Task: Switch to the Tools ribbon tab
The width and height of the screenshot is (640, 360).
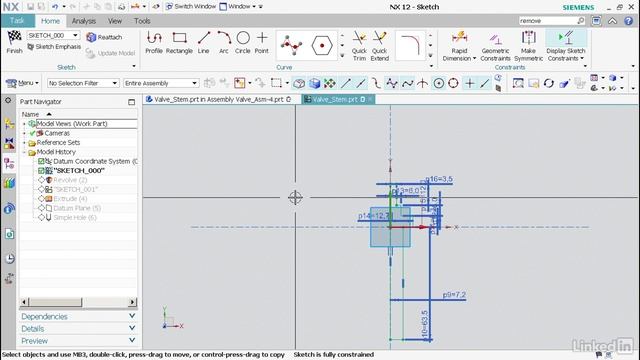Action: click(x=142, y=21)
